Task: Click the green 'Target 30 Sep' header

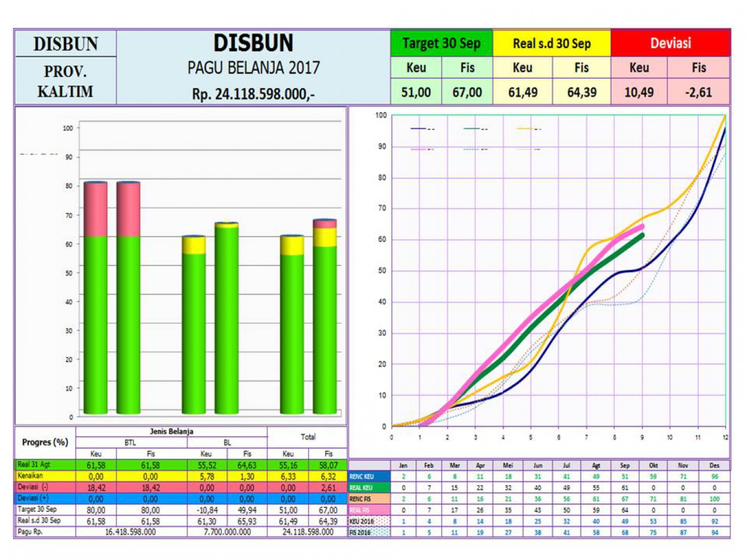Action: (441, 43)
